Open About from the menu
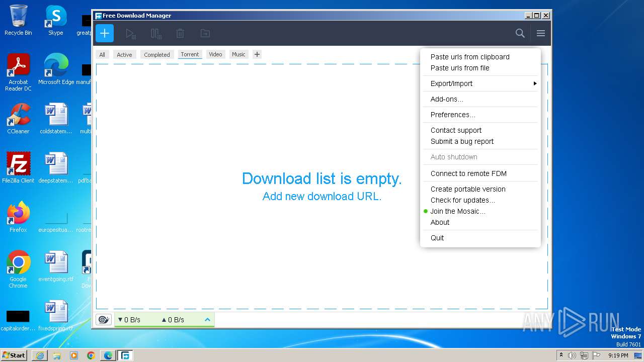 click(x=480, y=222)
